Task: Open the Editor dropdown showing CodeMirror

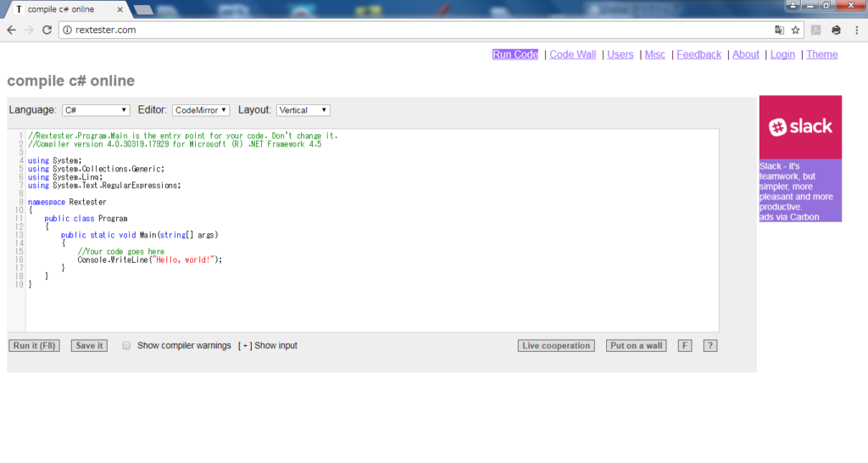Action: tap(201, 110)
